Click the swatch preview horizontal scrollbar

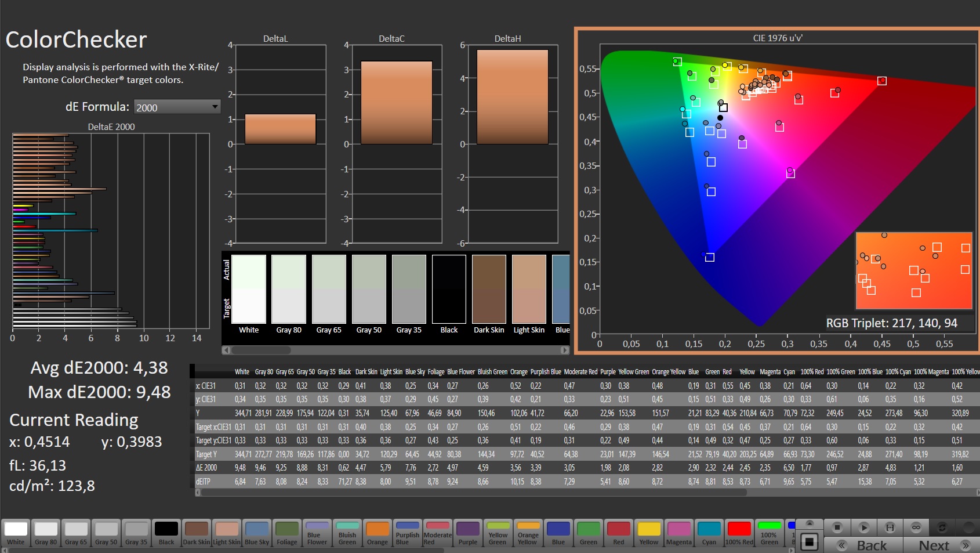pyautogui.click(x=395, y=350)
